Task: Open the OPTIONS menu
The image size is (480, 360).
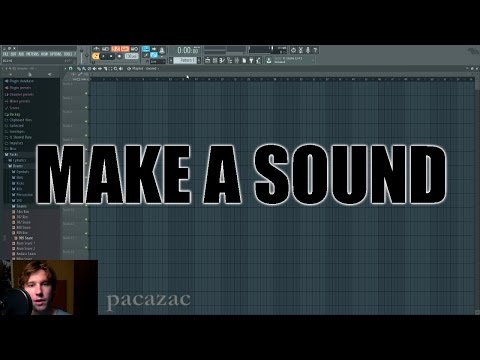Action: click(x=56, y=54)
